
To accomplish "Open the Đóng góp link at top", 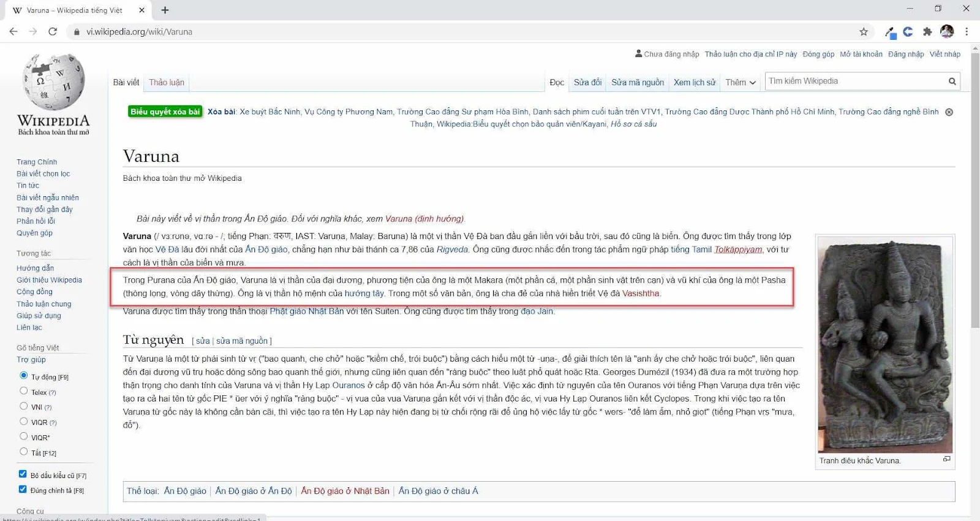I will pos(818,54).
